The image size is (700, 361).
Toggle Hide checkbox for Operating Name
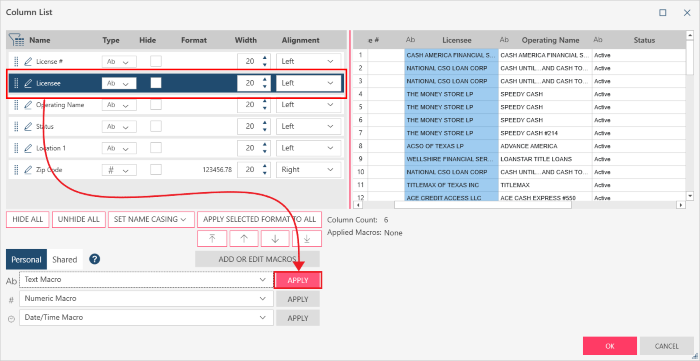155,104
